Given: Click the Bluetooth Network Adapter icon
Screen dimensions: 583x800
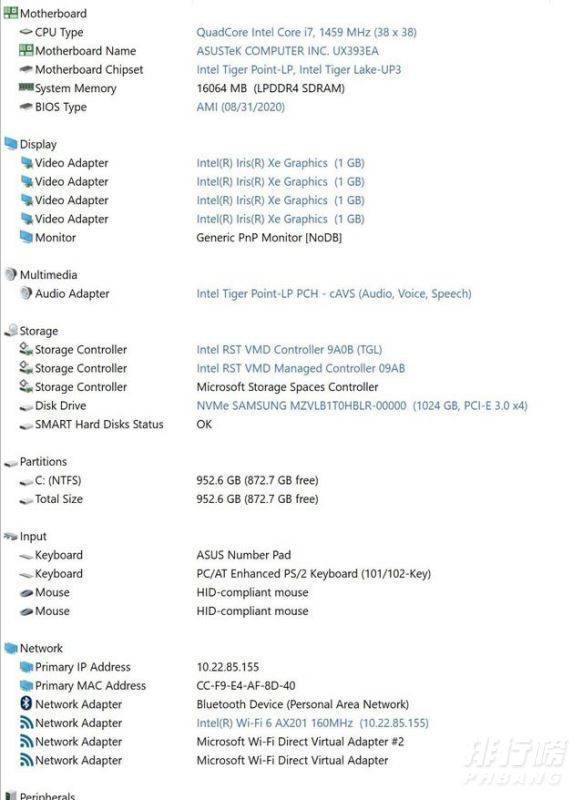Looking at the screenshot, I should (x=26, y=704).
